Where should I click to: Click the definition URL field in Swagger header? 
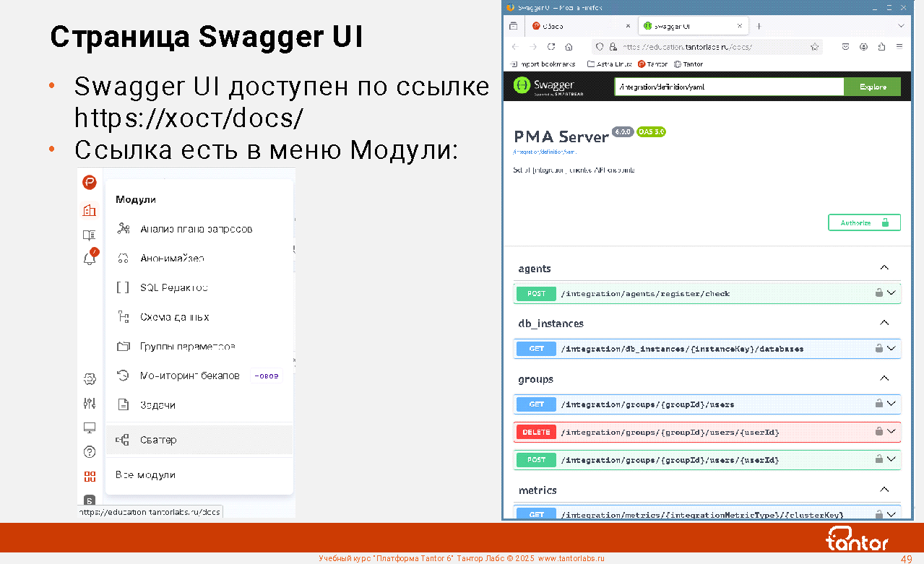point(728,87)
